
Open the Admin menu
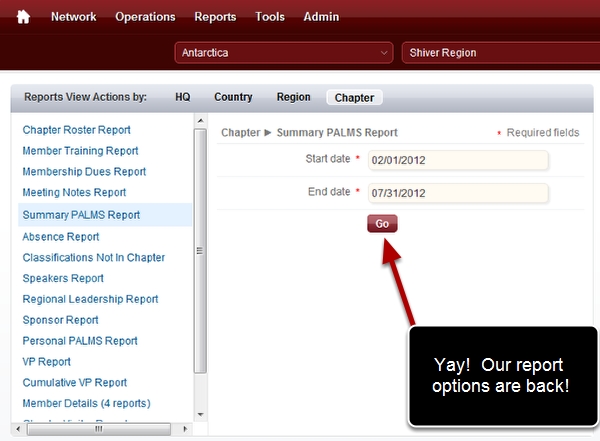[x=321, y=17]
